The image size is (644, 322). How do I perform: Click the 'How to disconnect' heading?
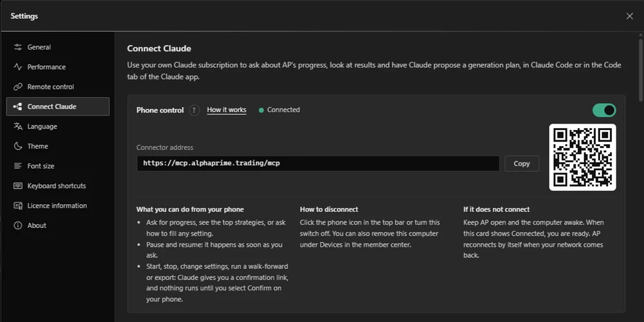pyautogui.click(x=329, y=209)
